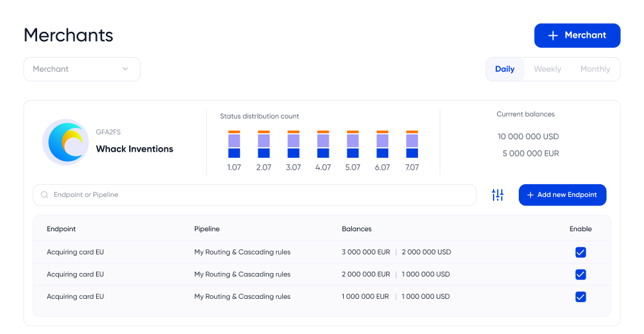Screen dimensions: 644x334
Task: Click the Merchants page heading
Action: pos(68,35)
